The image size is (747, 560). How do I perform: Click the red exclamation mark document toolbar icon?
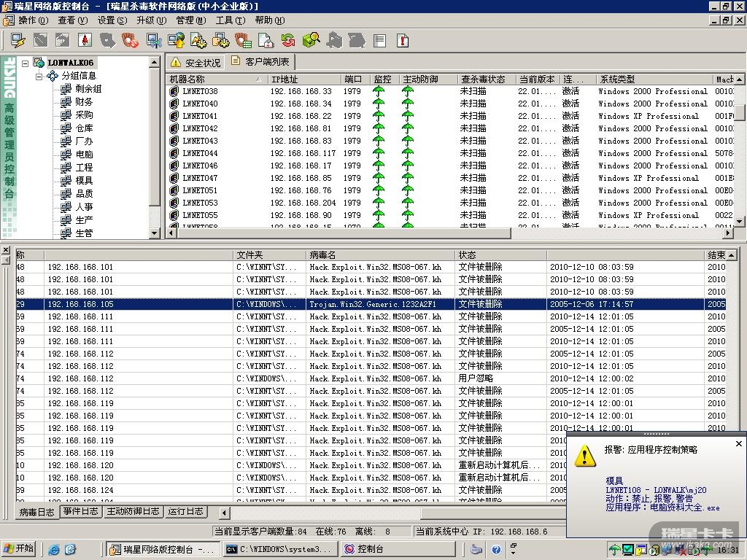[402, 41]
